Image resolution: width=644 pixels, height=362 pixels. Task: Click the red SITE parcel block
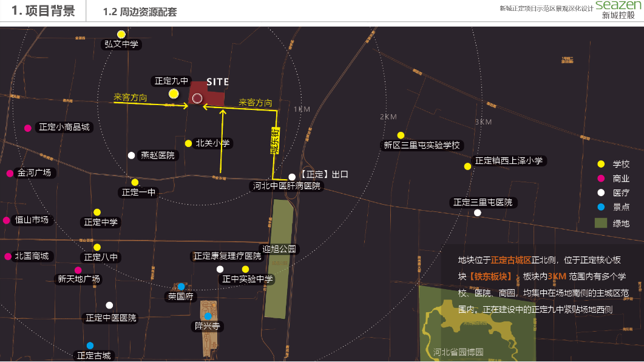[206, 94]
